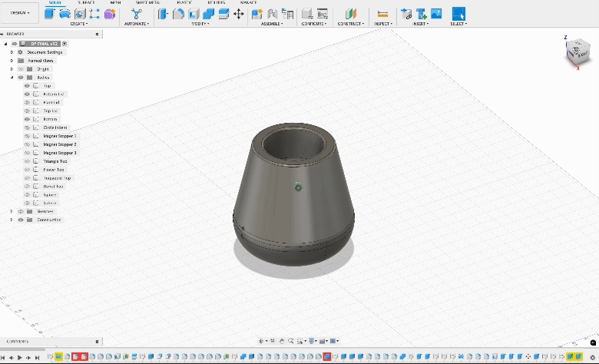Click the Joint icon in the Assemble group
599x364 pixels.
coord(273,14)
